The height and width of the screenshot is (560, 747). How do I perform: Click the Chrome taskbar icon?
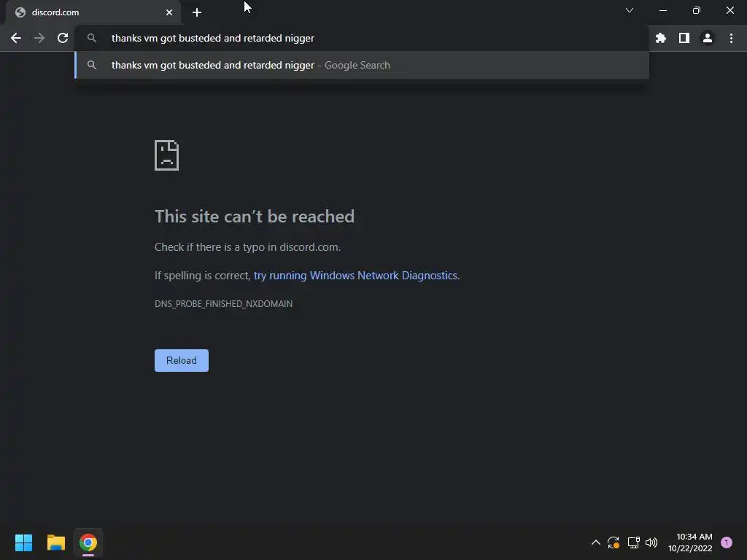tap(88, 542)
